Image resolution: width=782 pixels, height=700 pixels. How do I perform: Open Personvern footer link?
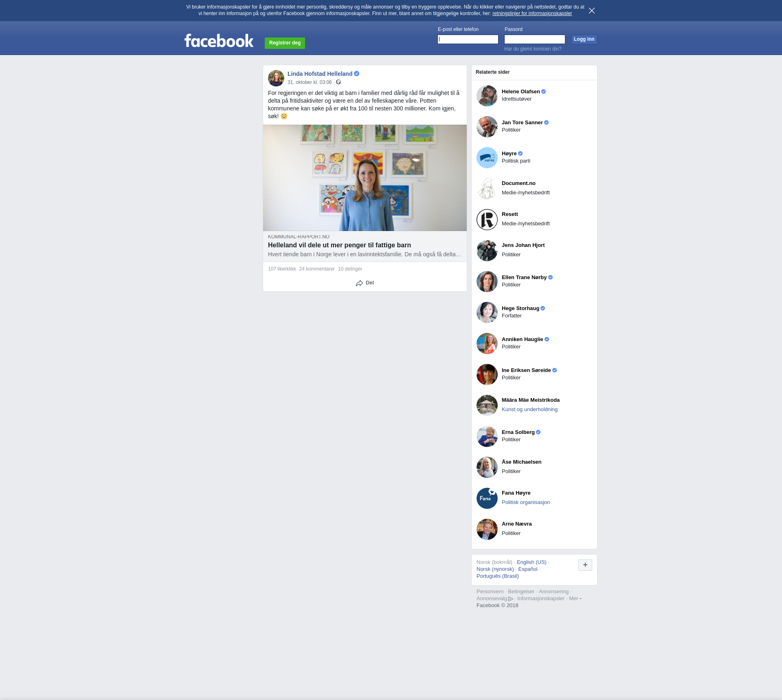pos(490,592)
